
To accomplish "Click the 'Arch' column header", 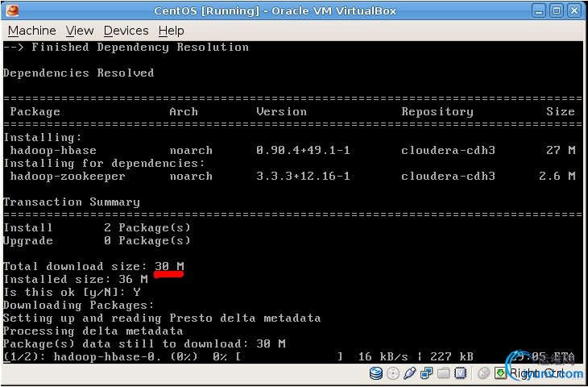I will tap(184, 112).
